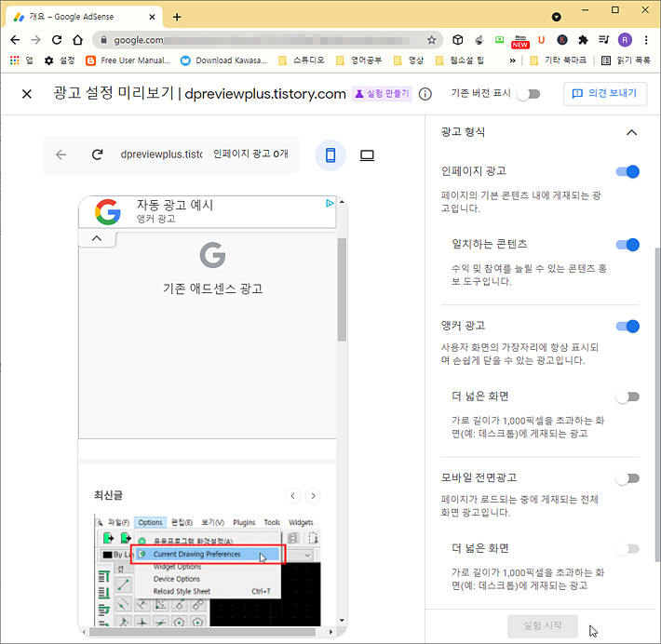Image resolution: width=661 pixels, height=644 pixels.
Task: Toggle the 기존 버전 표시 switch
Action: click(529, 94)
